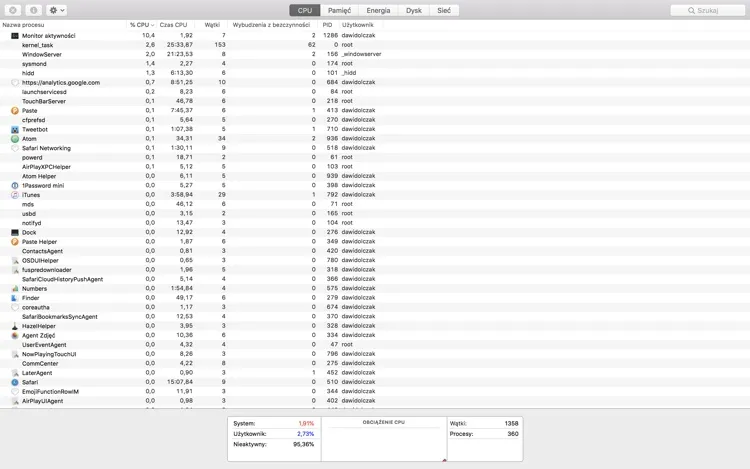Switch to the Dysk tab
This screenshot has width=750, height=469.
pyautogui.click(x=414, y=11)
